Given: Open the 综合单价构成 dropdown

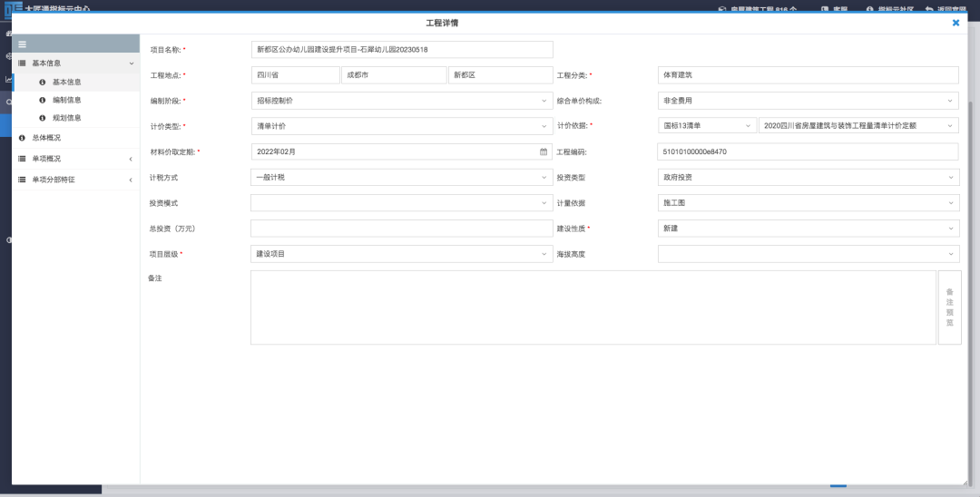Looking at the screenshot, I should coord(808,101).
